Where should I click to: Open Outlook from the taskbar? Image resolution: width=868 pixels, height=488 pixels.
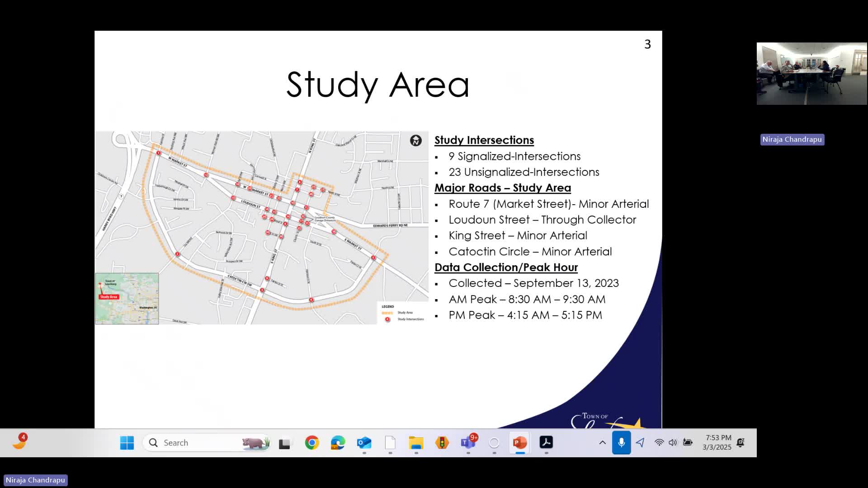[364, 443]
